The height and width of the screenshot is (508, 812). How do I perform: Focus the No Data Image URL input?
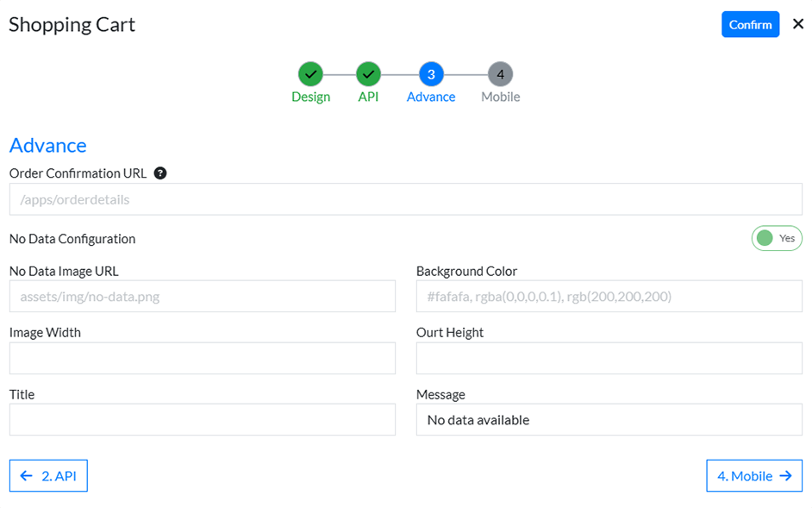[x=202, y=297]
